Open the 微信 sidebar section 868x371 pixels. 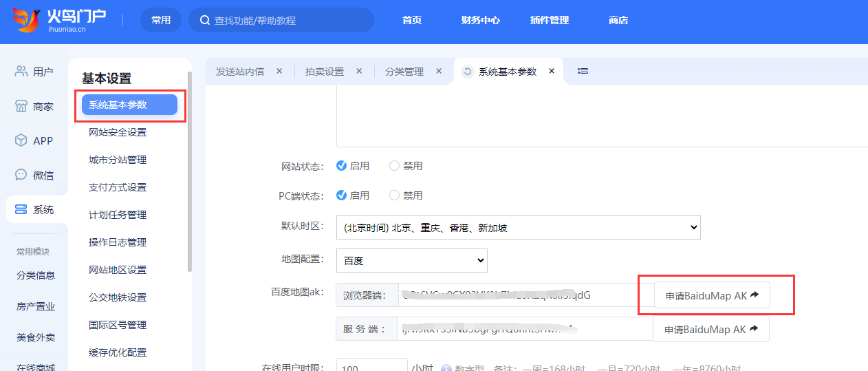tap(34, 175)
